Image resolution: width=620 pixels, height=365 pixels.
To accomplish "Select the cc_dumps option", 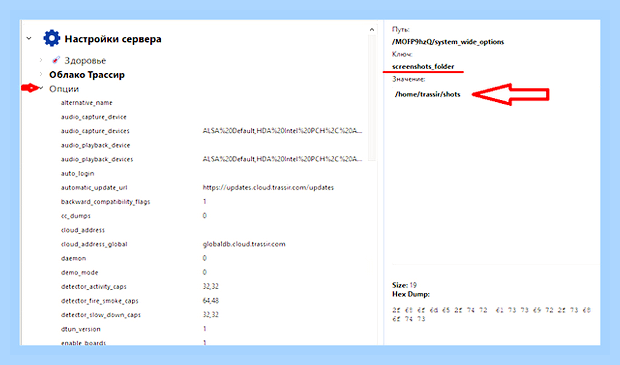I will pos(76,216).
